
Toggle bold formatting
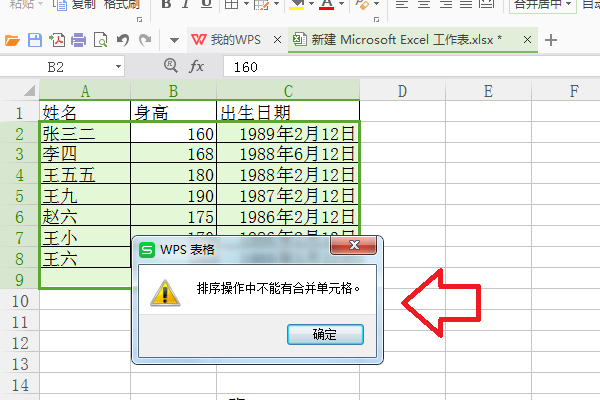pos(166,4)
